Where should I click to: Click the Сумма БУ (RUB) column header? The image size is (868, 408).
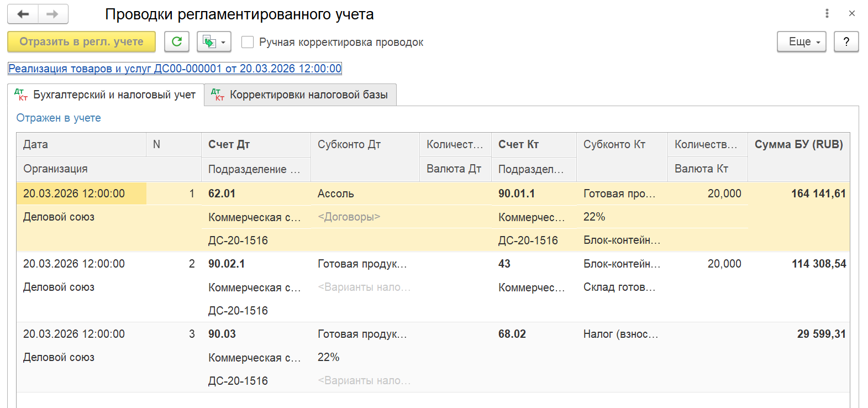pos(798,144)
